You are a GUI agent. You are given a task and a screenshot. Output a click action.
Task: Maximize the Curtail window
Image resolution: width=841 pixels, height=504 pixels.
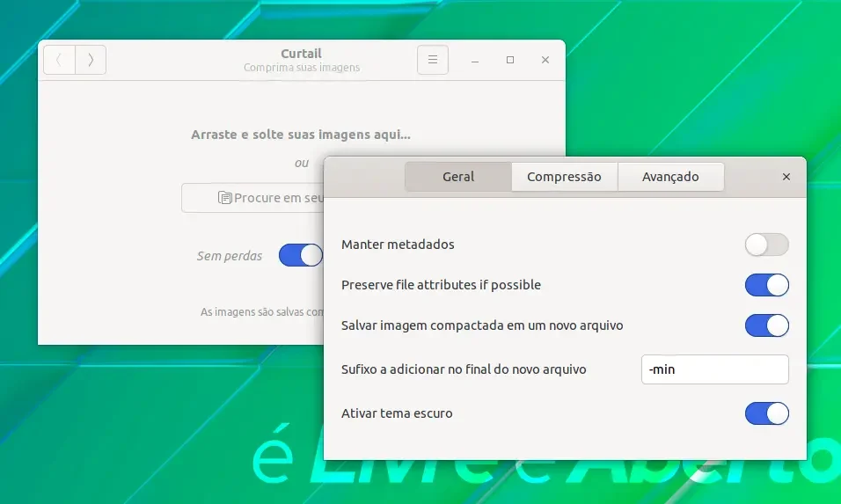(510, 60)
